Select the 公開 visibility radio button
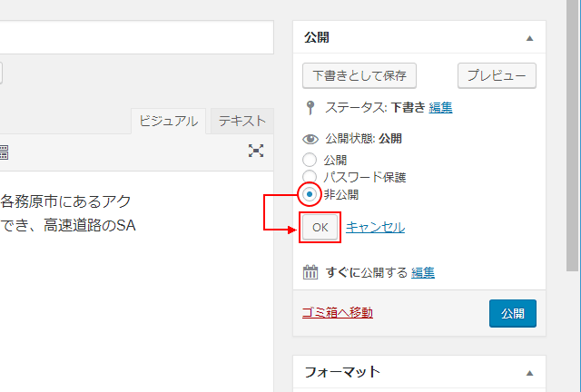Screen dimensions: 581x392 310,160
